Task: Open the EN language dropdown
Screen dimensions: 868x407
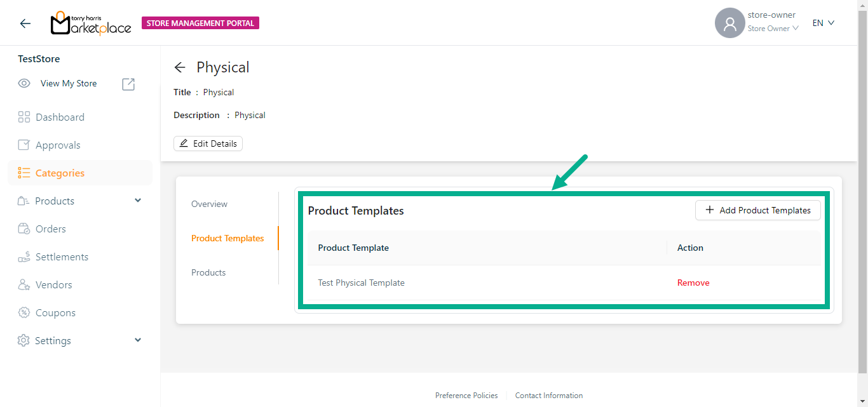Action: pyautogui.click(x=823, y=23)
